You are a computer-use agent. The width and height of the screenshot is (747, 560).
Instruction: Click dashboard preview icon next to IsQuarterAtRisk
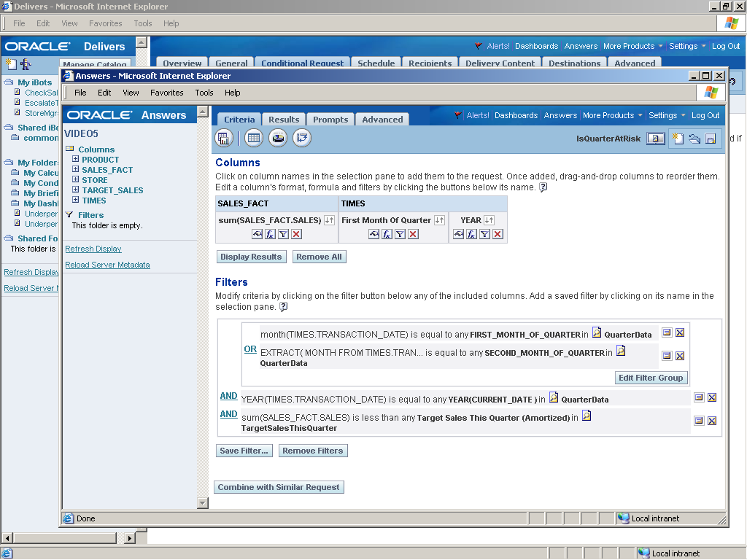point(656,139)
